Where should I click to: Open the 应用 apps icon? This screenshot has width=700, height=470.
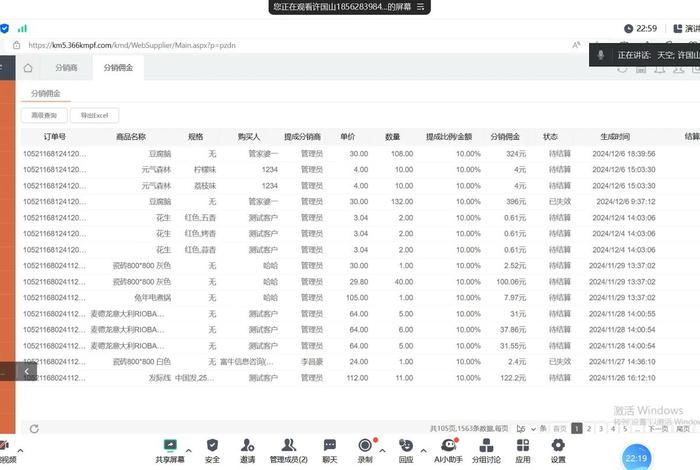523,445
